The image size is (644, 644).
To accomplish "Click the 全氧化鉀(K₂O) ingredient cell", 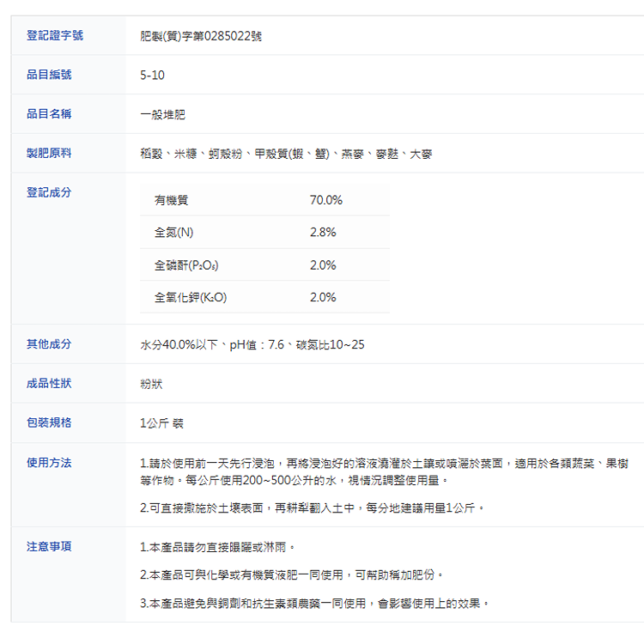I will [191, 297].
